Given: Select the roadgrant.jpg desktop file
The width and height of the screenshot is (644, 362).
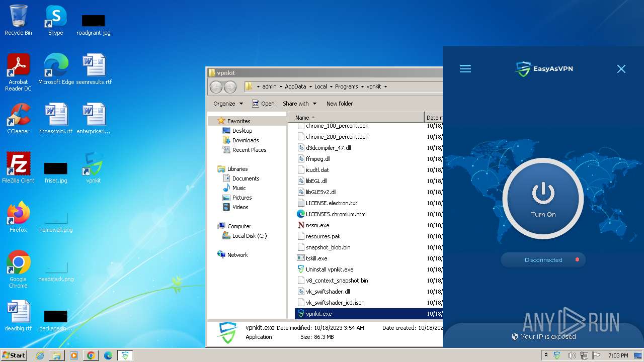Looking at the screenshot, I should click(x=94, y=24).
